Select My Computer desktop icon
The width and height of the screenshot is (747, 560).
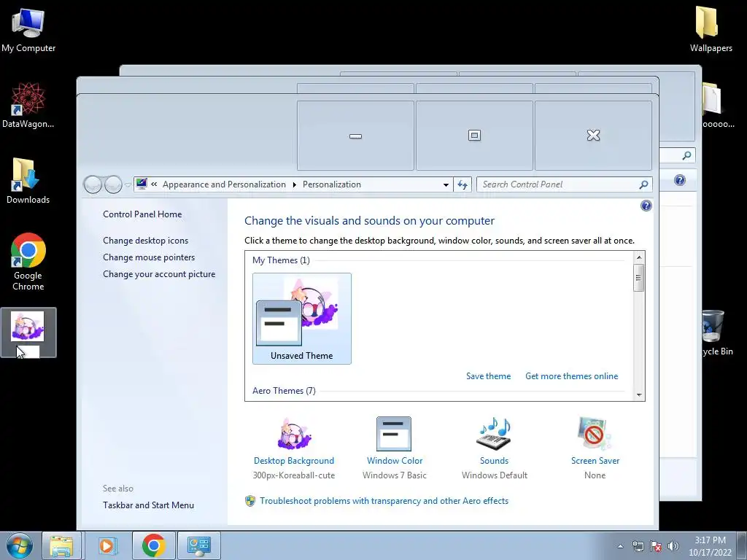[28, 28]
